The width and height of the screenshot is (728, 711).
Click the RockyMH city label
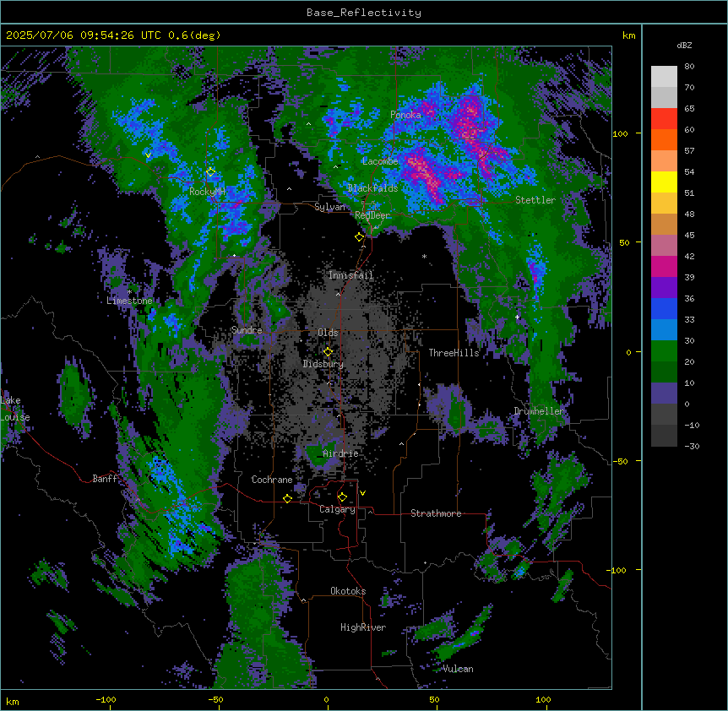tap(207, 191)
